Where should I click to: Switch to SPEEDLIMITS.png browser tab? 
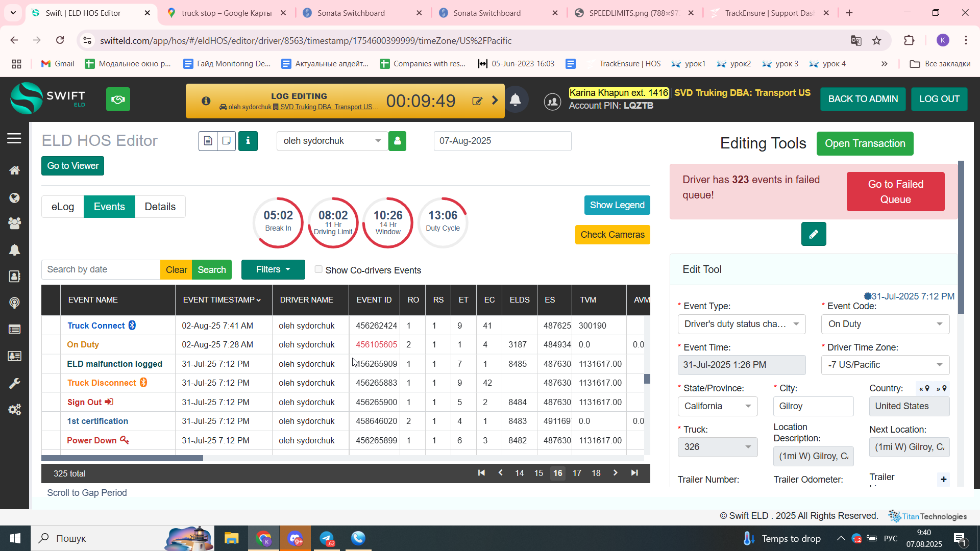(x=633, y=13)
